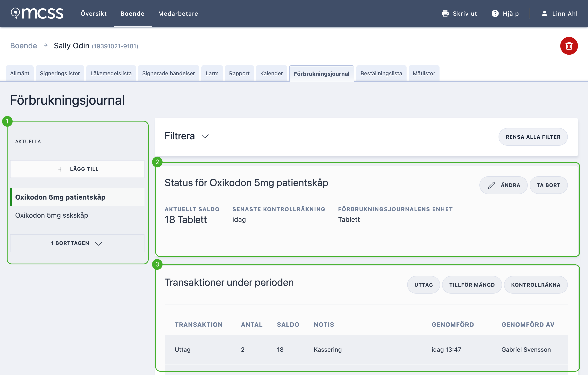Click the printer icon beside Skriv ut
The height and width of the screenshot is (375, 588).
445,14
